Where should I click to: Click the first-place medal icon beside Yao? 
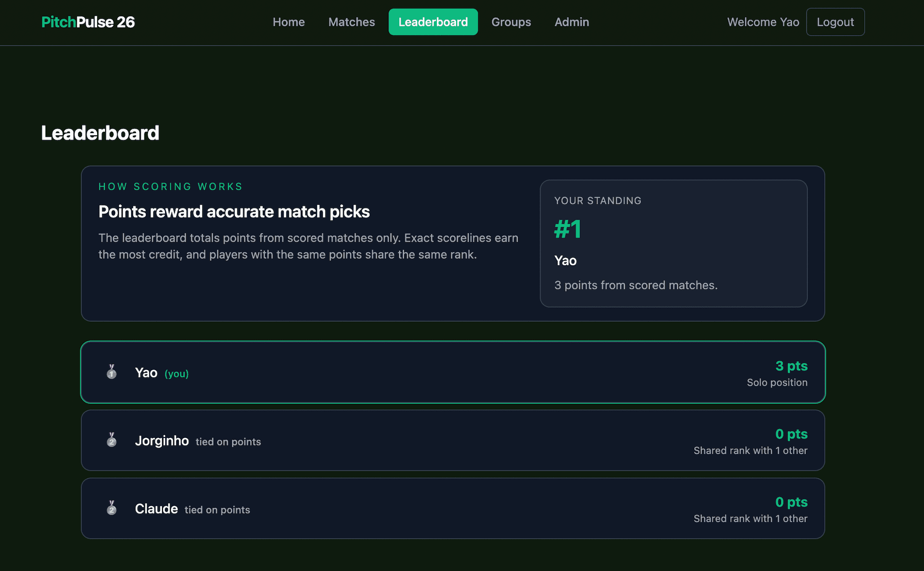(x=112, y=372)
